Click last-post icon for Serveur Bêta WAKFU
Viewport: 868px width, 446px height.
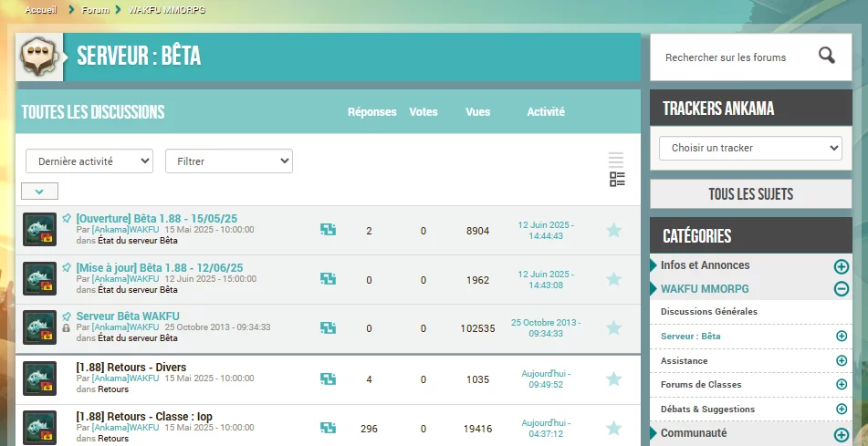(x=328, y=328)
